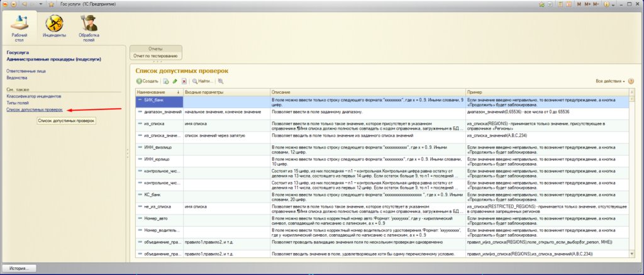This screenshot has width=644, height=275.
Task: Open the Обработка полей section
Action: click(x=89, y=27)
